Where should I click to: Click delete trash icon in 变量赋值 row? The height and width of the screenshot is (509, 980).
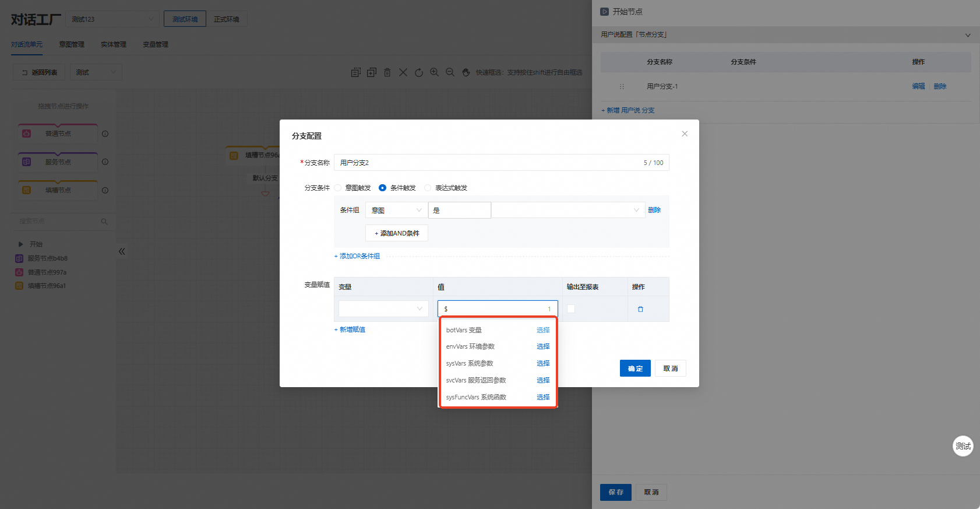(x=640, y=309)
